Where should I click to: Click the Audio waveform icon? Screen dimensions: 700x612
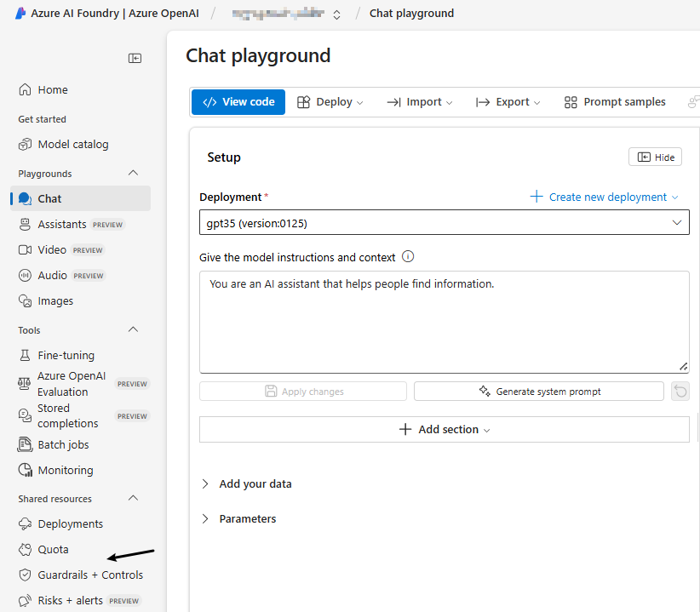(25, 275)
